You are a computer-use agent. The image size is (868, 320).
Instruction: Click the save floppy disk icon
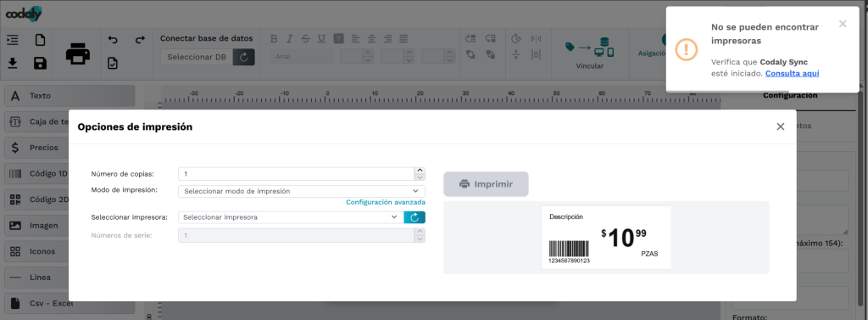click(x=40, y=63)
